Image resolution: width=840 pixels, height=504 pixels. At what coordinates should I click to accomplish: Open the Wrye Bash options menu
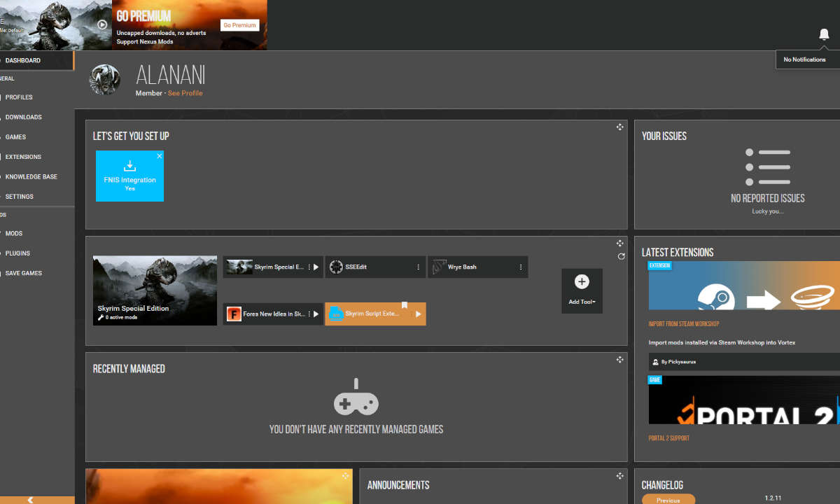520,267
